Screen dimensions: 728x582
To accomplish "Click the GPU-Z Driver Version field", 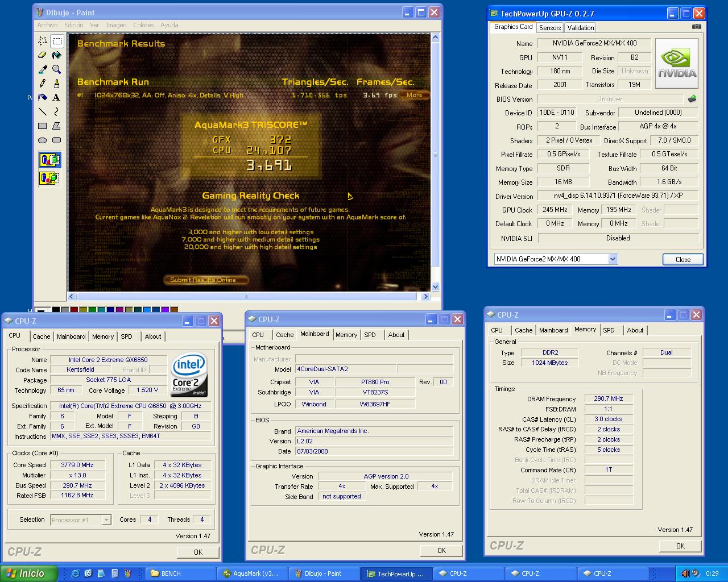I will [618, 196].
